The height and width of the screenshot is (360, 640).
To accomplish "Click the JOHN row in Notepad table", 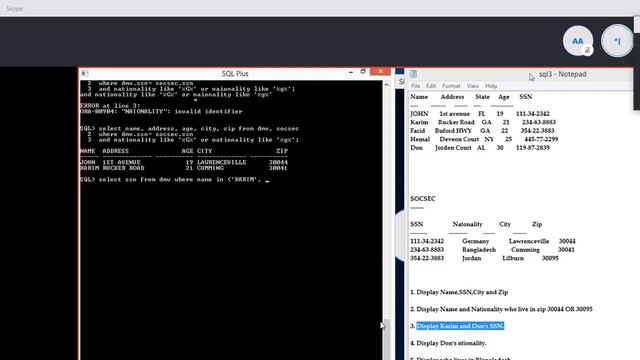I will pos(480,114).
